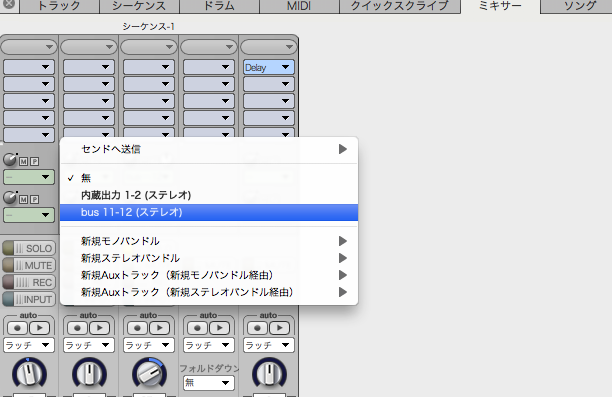Open the Delay strip's ラッチ automation mode dropdown

[269, 345]
